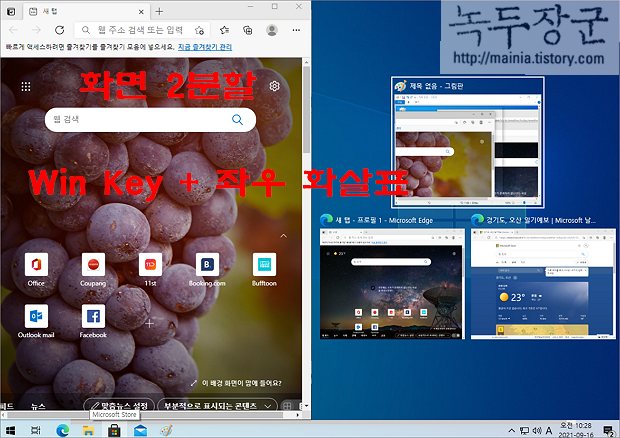The width and height of the screenshot is (620, 438).
Task: Toggle the IME 'A' input mode
Action: (x=549, y=430)
